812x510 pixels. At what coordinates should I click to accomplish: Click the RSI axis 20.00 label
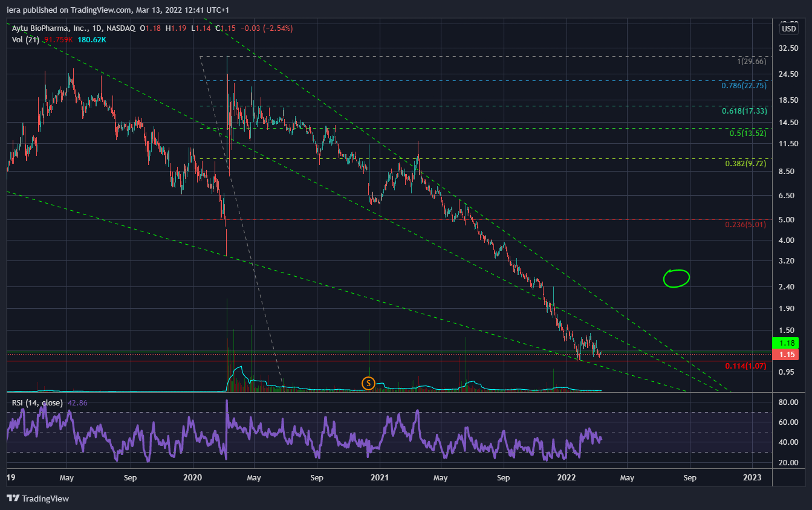click(x=789, y=463)
